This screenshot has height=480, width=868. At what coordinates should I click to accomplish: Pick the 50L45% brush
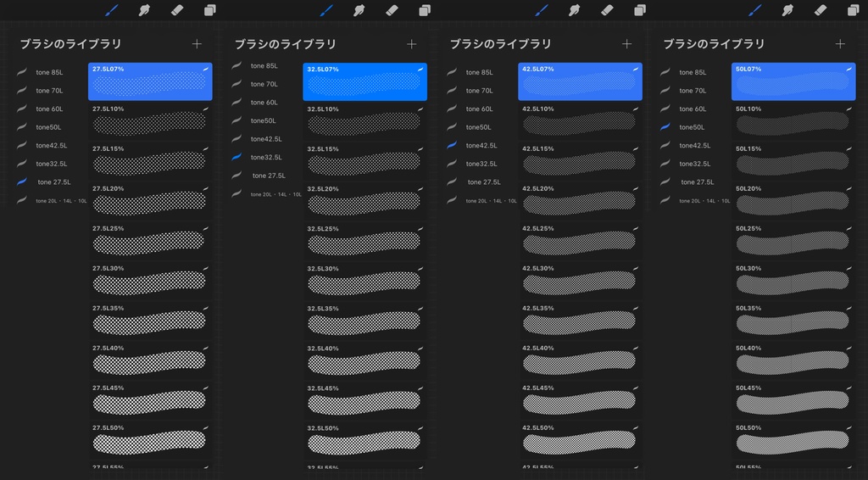pos(793,400)
